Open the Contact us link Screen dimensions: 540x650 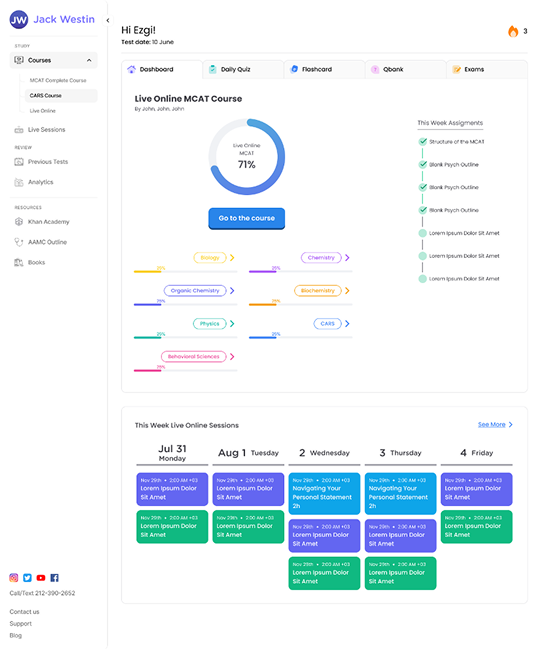(24, 611)
